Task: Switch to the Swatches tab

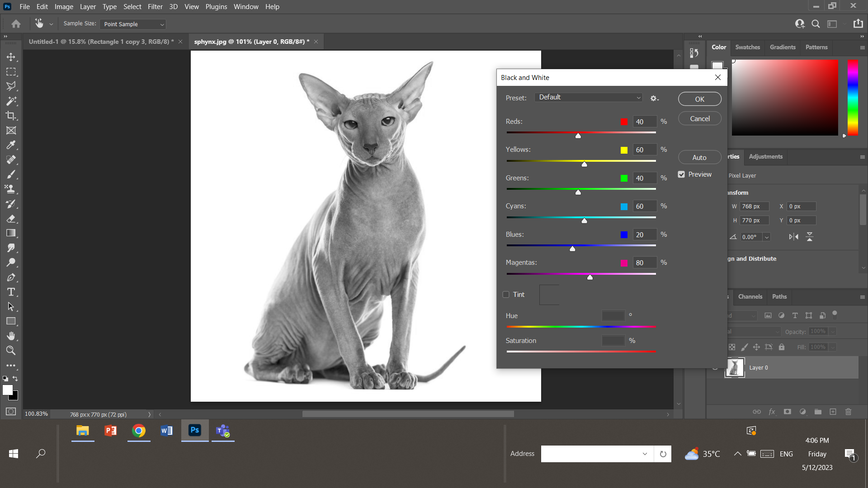Action: 747,47
